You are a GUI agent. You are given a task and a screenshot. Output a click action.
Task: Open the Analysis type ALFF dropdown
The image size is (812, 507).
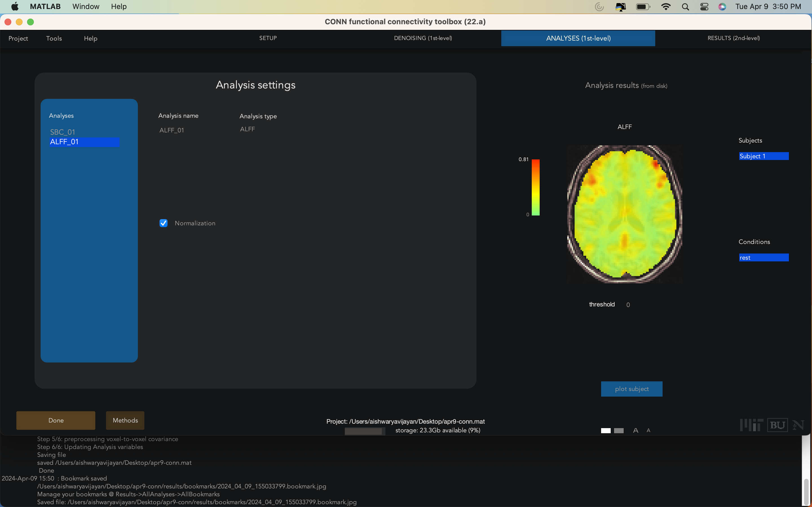pos(248,129)
